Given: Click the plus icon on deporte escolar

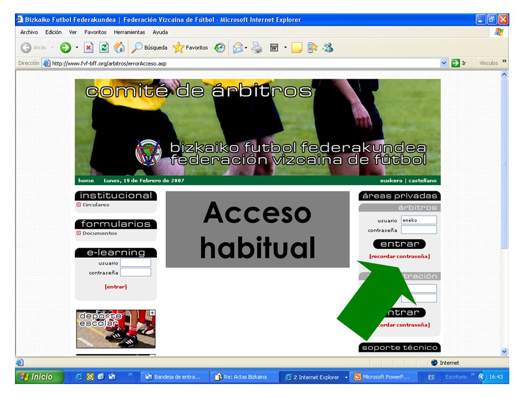Looking at the screenshot, I should point(152,313).
